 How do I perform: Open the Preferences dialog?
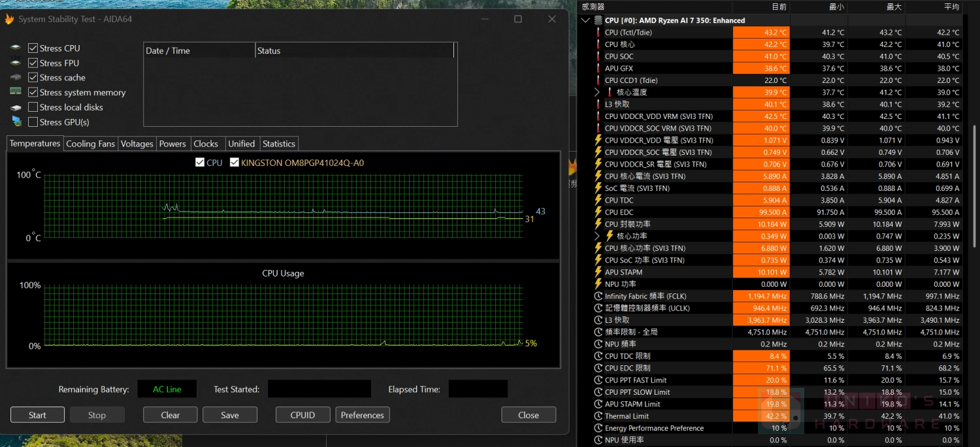[363, 415]
